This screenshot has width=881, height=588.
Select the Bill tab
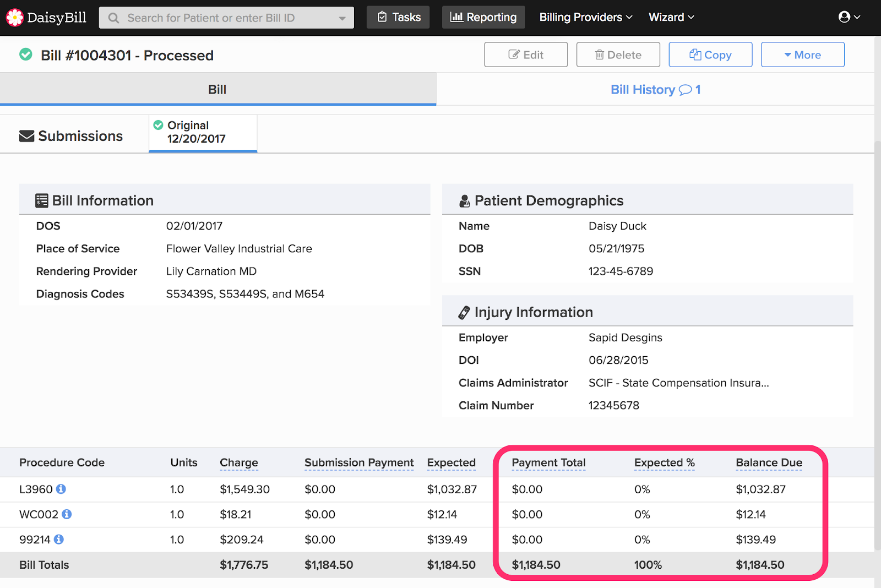(x=217, y=90)
